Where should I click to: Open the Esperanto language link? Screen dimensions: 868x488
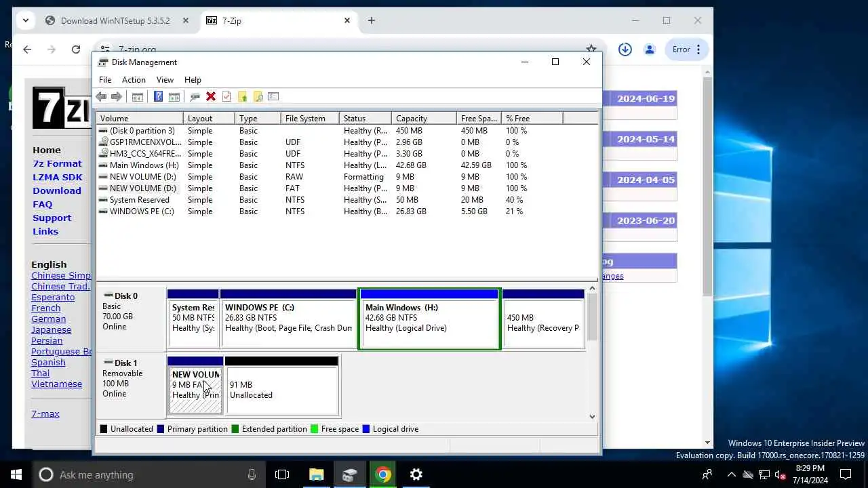(53, 297)
